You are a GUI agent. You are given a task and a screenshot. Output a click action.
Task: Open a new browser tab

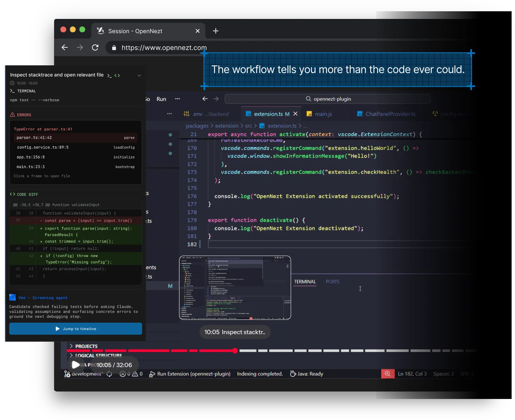[216, 31]
